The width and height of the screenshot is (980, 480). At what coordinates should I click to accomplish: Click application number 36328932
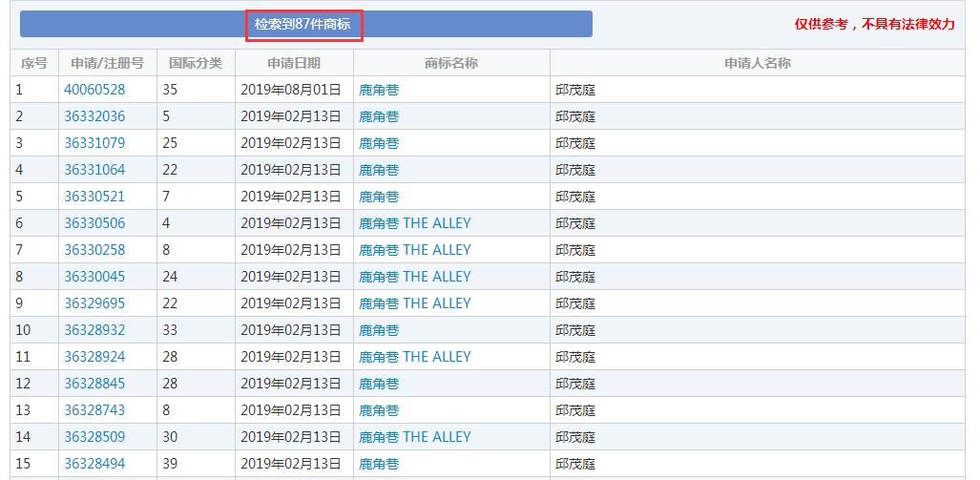click(x=94, y=330)
